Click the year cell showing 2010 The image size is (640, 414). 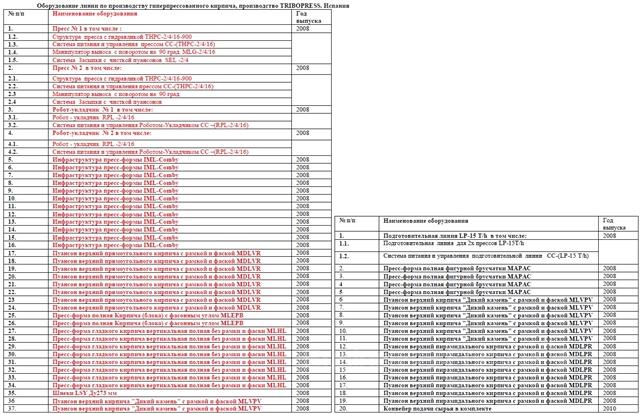[610, 407]
